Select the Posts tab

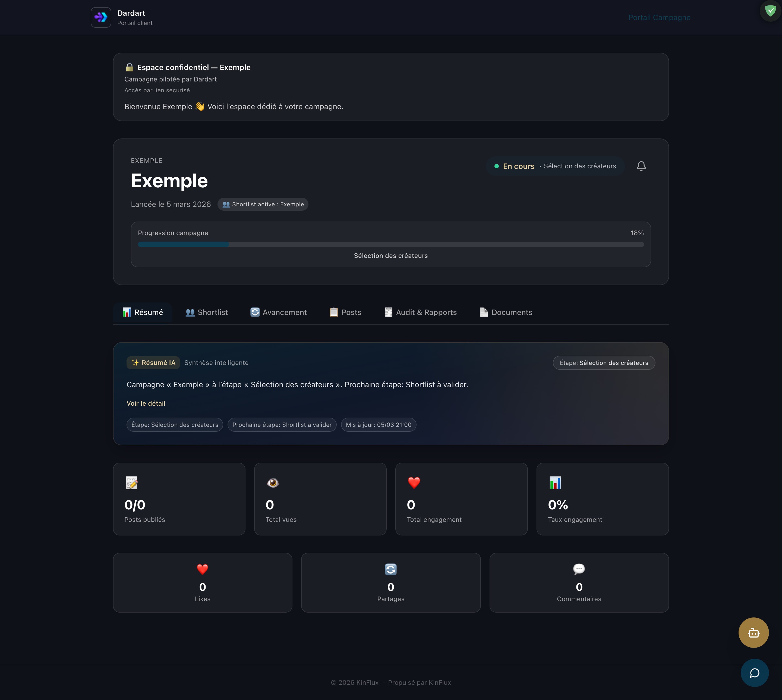tap(345, 312)
